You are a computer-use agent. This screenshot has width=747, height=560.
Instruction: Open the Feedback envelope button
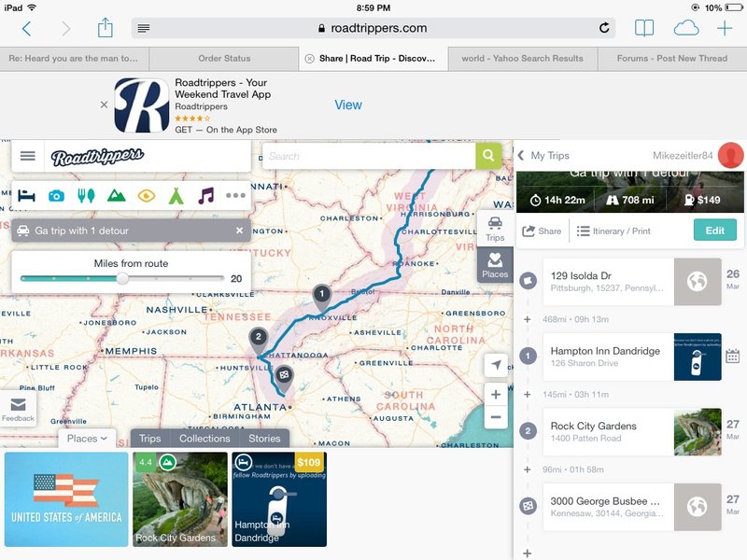click(x=18, y=409)
